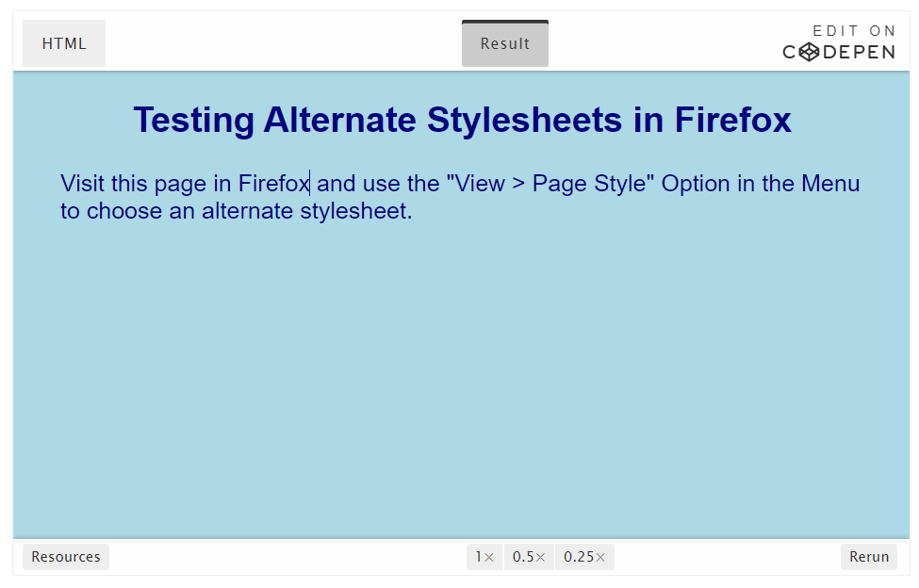Click the word Stylesheets in the heading
Viewport: 919px width, 588px height.
tap(525, 120)
